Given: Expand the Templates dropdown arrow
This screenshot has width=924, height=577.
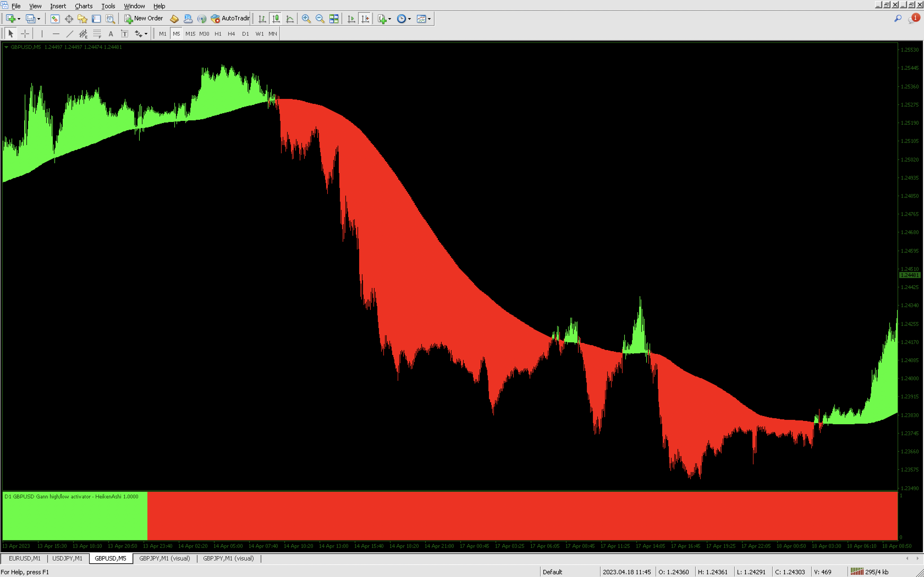Looking at the screenshot, I should [x=429, y=19].
